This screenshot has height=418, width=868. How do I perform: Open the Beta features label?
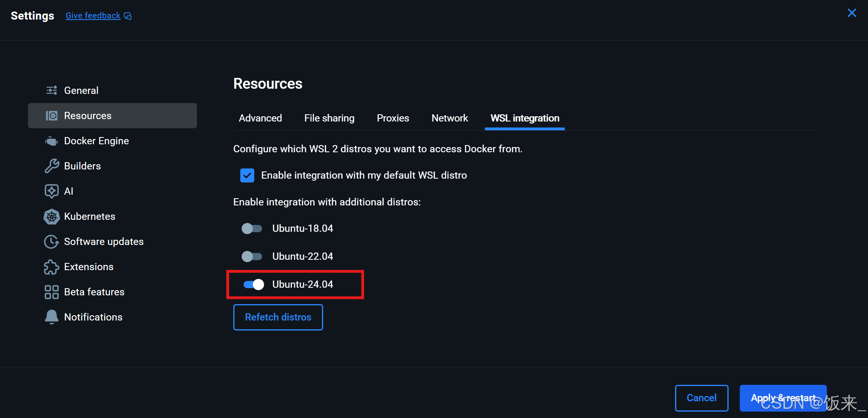pyautogui.click(x=94, y=292)
